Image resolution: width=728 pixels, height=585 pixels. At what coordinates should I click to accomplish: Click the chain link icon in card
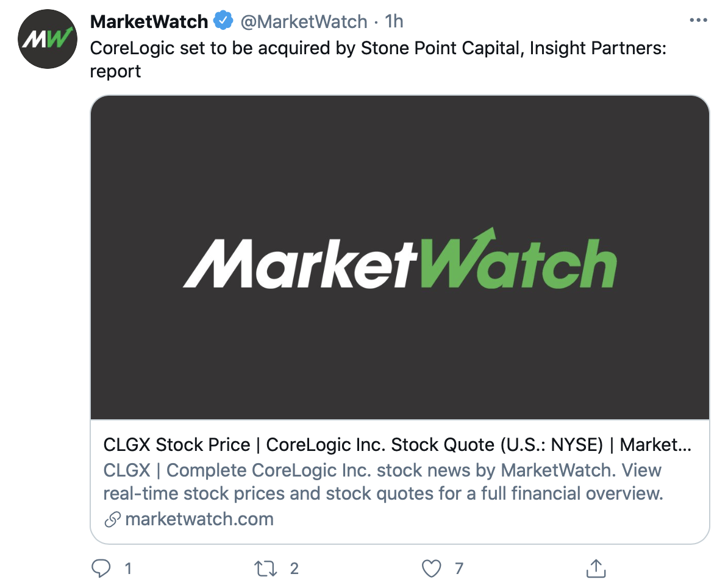pos(112,520)
